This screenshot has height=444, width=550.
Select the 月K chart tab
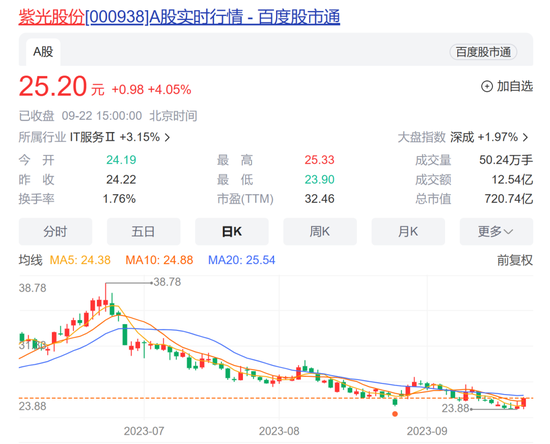coord(408,231)
